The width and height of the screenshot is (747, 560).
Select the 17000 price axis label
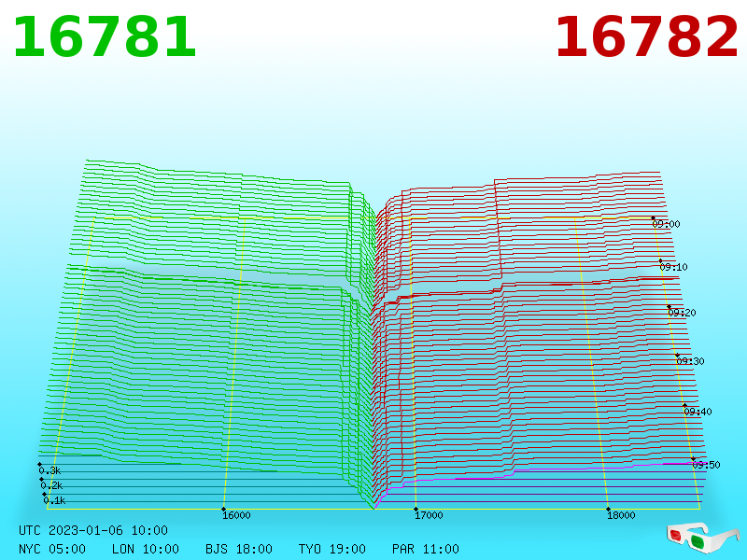tap(429, 515)
